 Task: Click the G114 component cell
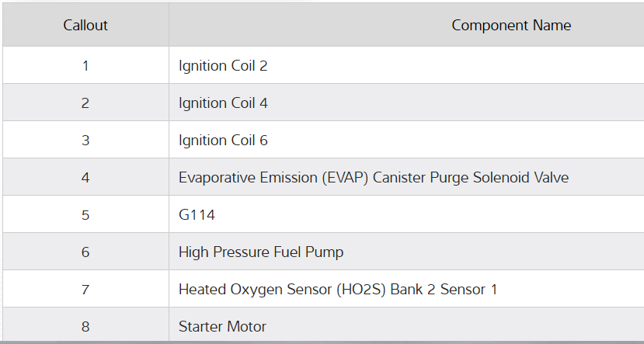tap(197, 215)
